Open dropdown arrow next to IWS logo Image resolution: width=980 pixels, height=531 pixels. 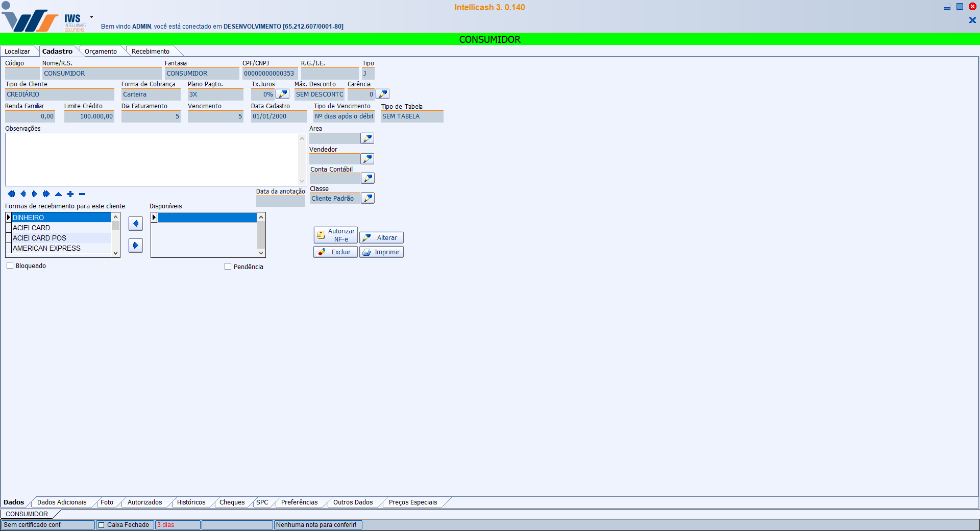[91, 17]
